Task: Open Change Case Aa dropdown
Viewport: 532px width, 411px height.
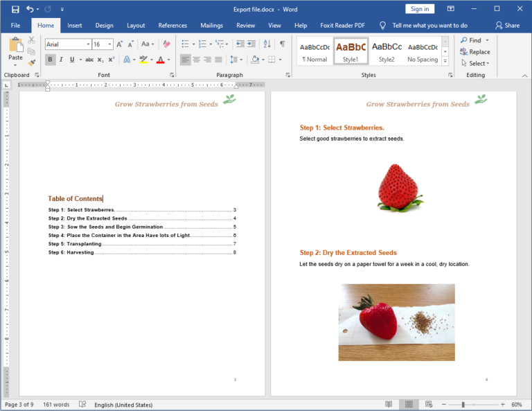Action: (148, 44)
